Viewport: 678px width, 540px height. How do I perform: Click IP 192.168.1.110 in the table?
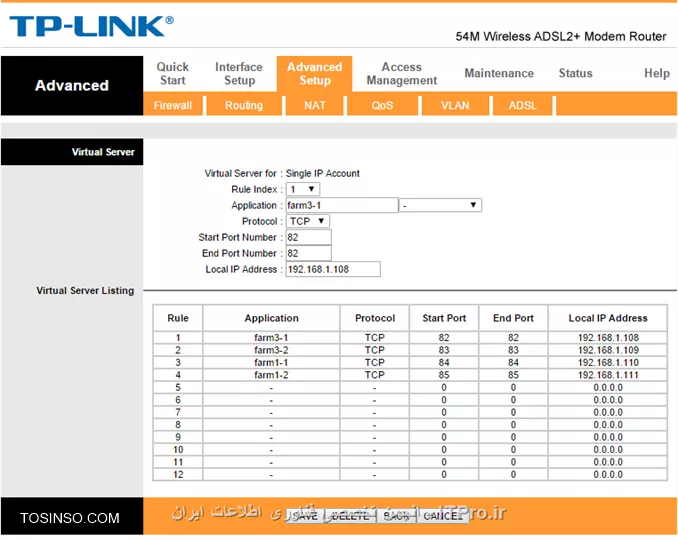(608, 363)
